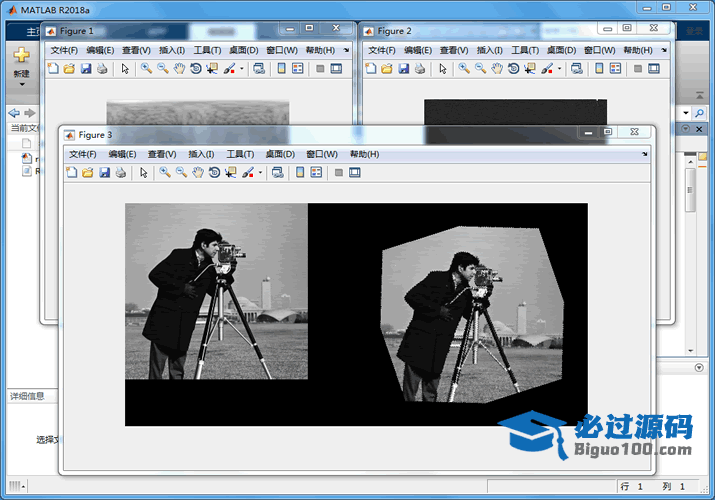Open 帮助(H) menu in Figure 3

click(x=364, y=154)
